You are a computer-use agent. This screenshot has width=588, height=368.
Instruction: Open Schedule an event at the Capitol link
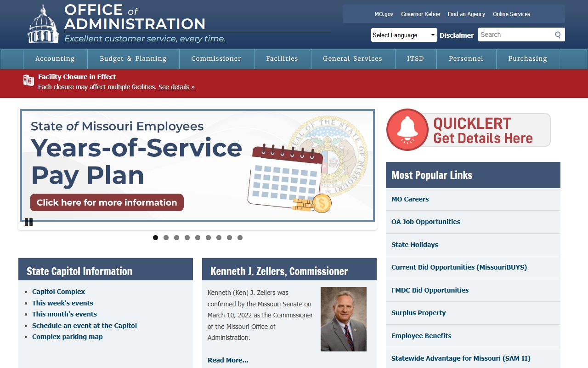click(x=85, y=326)
